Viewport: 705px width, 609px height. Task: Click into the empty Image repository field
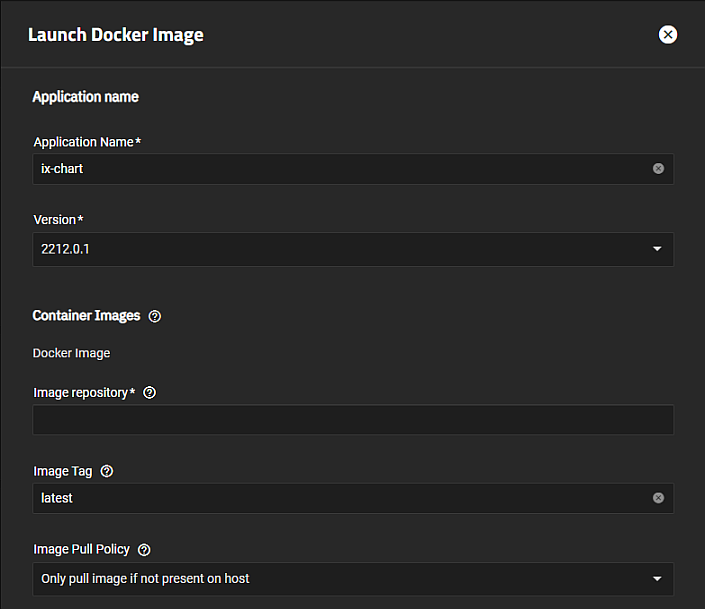tap(352, 420)
